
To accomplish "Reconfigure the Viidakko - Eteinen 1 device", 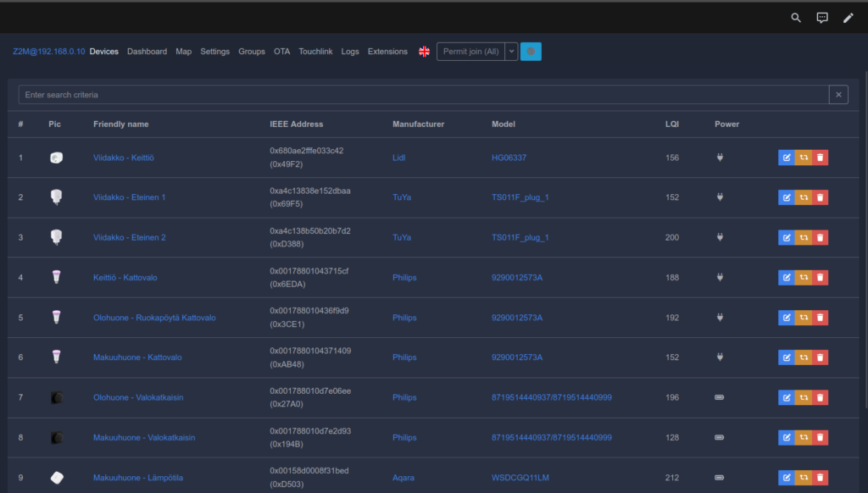I will [x=803, y=197].
